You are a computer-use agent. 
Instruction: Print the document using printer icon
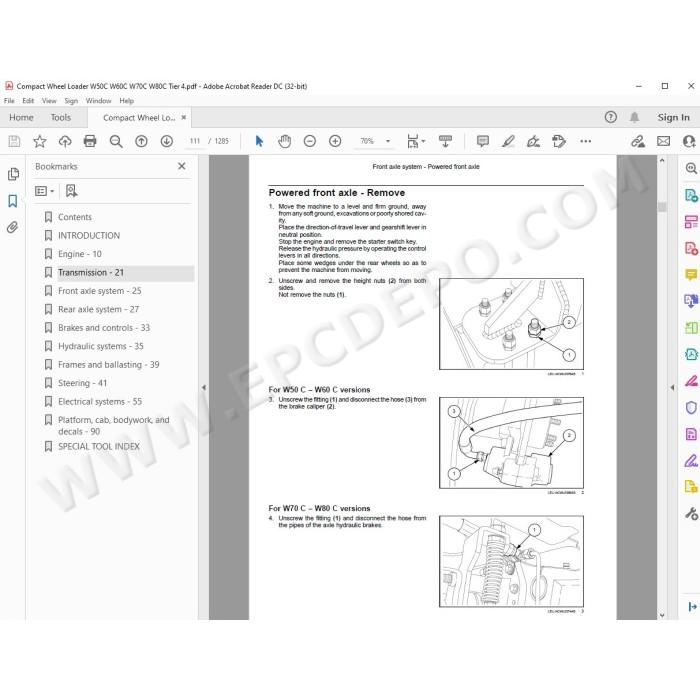[90, 142]
